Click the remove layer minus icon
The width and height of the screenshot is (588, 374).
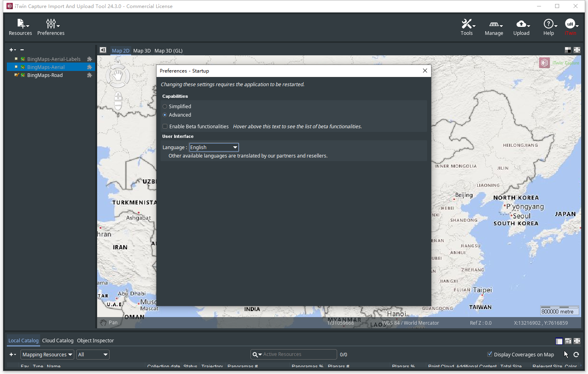click(22, 50)
